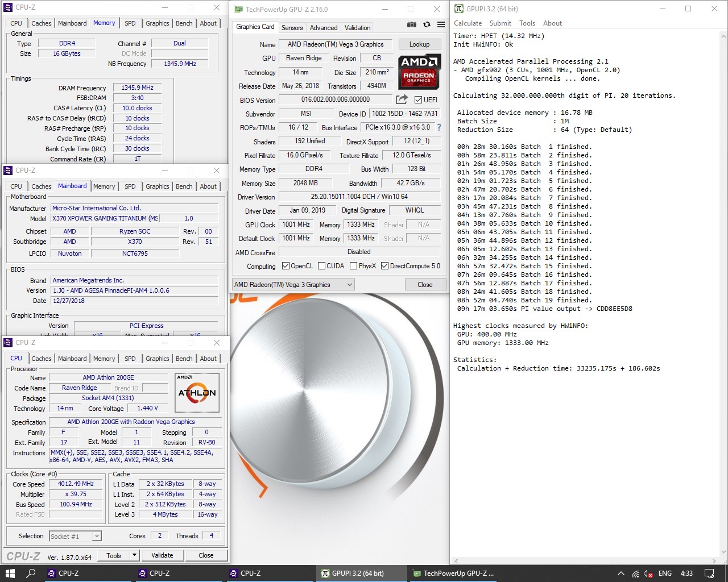
Task: Open the Tools menu in GPUPI
Action: pos(527,23)
